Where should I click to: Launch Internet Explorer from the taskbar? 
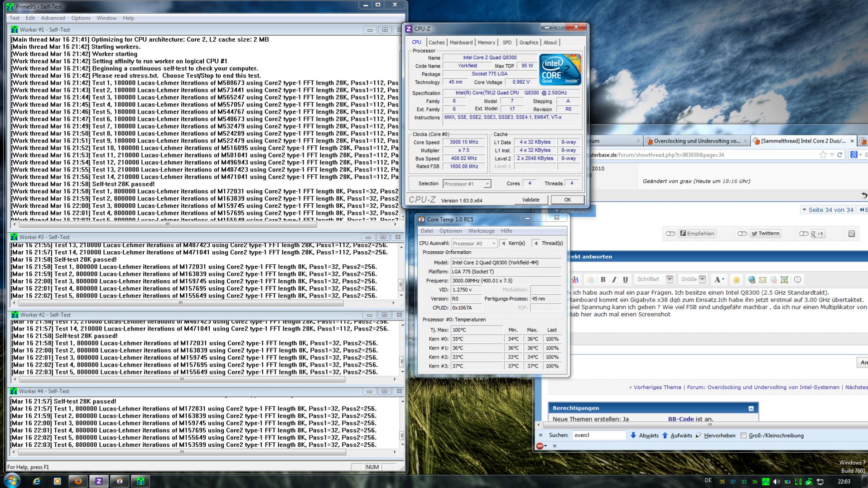(x=37, y=481)
